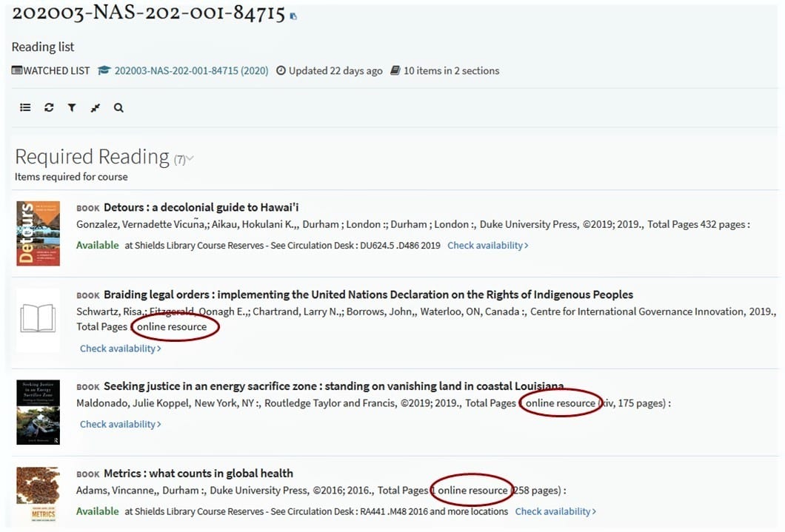
Task: Check availability for Metrics book
Action: point(555,511)
